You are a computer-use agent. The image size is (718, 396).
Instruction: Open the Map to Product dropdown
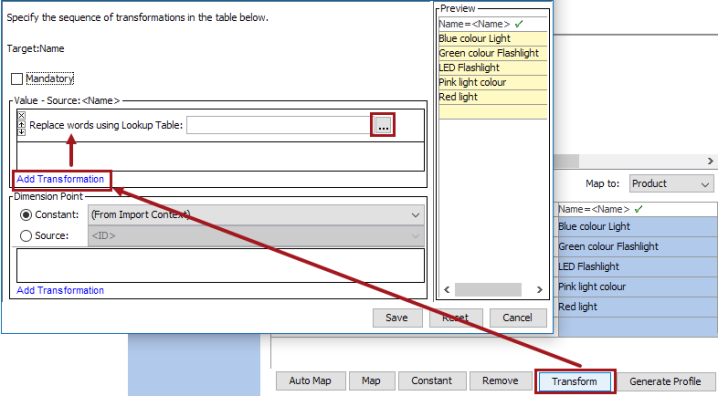671,184
